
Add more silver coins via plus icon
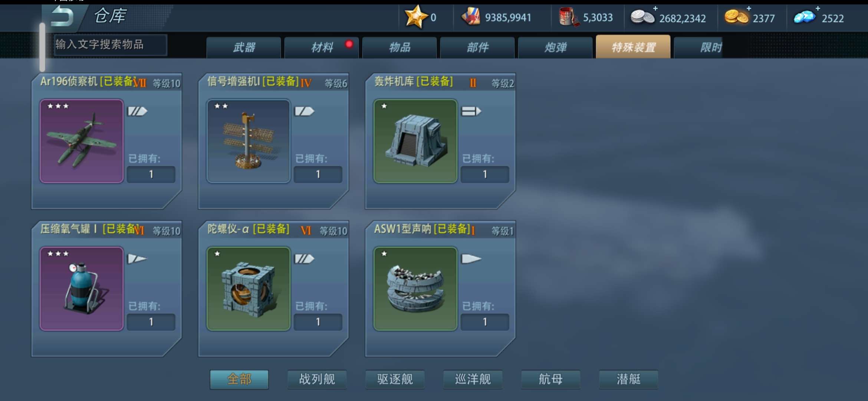[655, 8]
